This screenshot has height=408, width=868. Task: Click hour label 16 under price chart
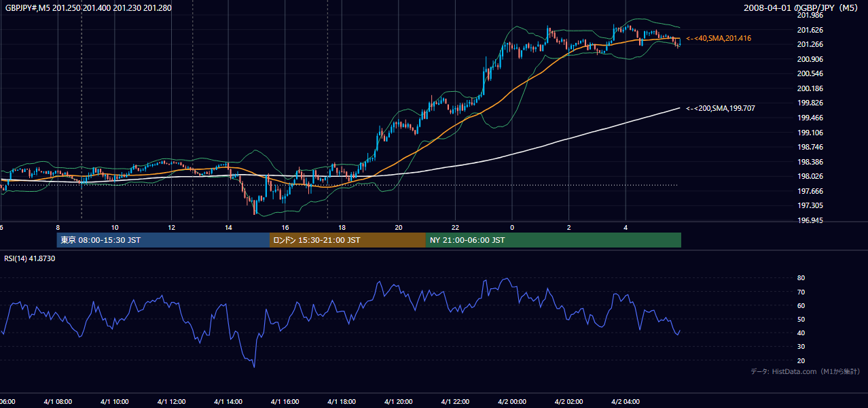click(x=285, y=227)
